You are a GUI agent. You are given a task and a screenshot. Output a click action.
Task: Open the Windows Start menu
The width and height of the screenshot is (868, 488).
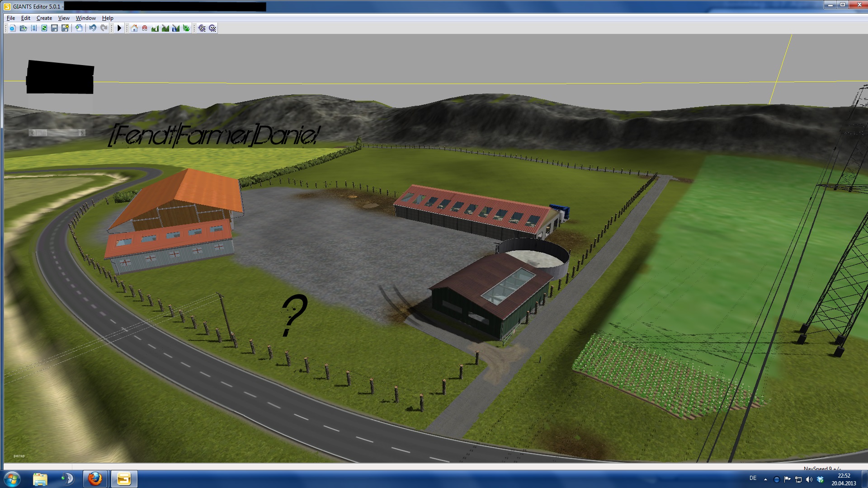(x=12, y=479)
